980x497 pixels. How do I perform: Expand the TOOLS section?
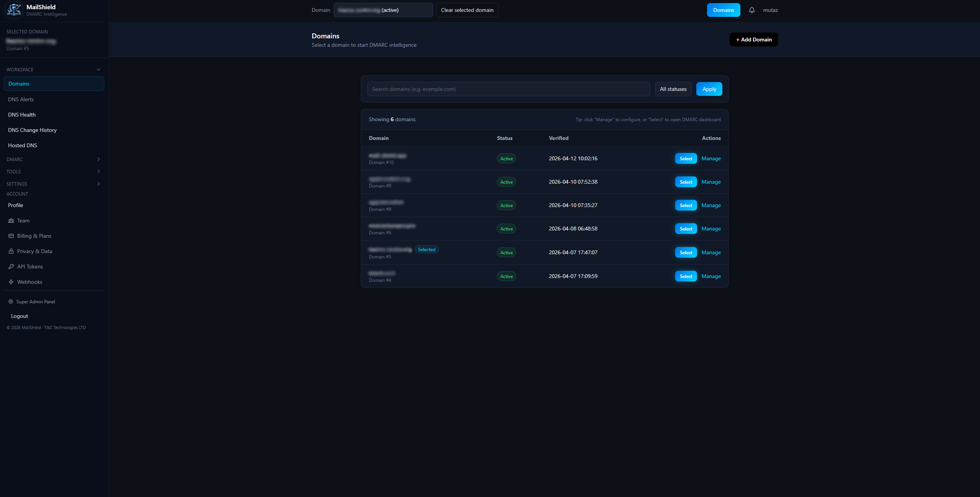click(54, 171)
